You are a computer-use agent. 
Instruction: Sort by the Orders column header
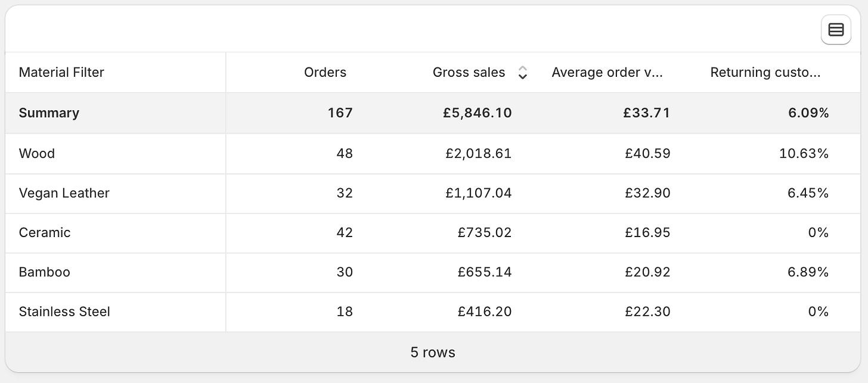point(325,73)
